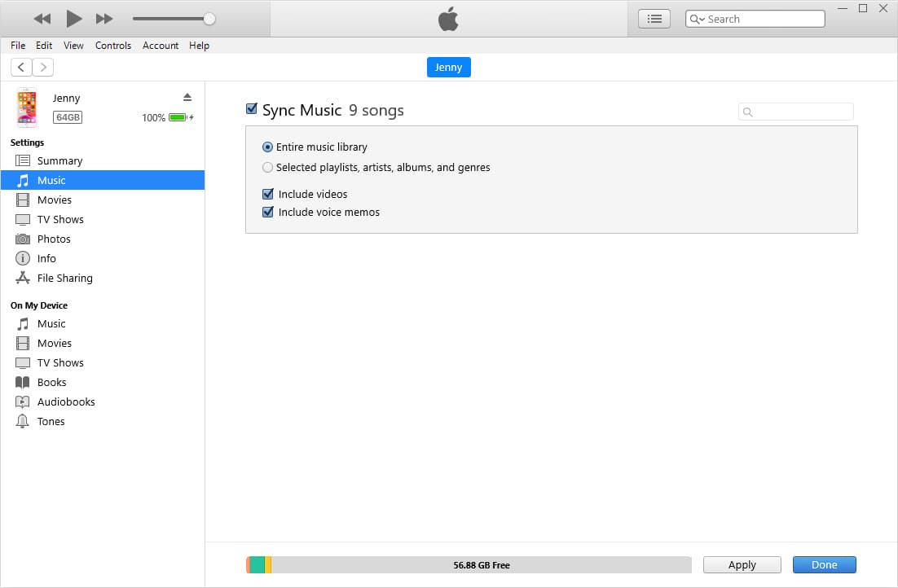898x588 pixels.
Task: Open TV Shows sync settings
Action: 60,219
